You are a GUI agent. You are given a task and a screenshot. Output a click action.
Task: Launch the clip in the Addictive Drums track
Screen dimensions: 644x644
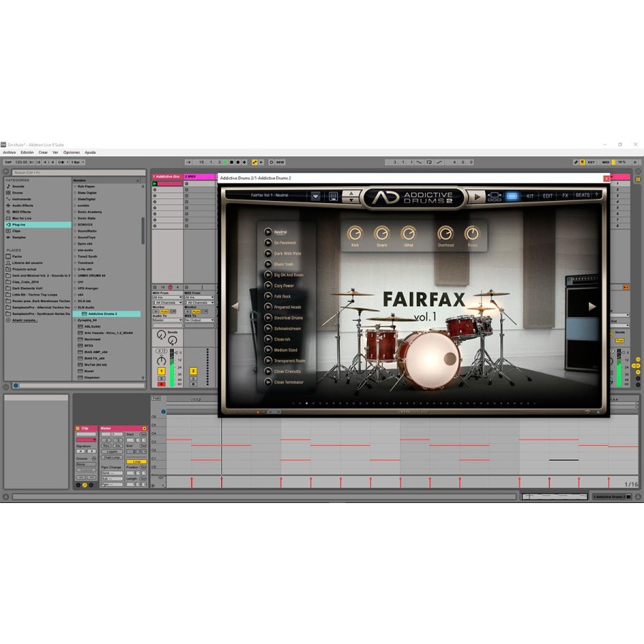(x=155, y=184)
